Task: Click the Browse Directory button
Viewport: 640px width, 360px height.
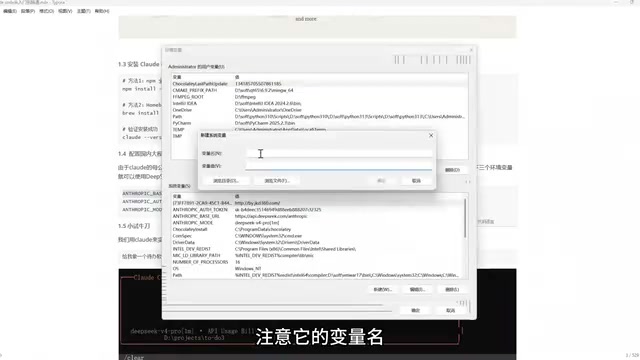Action: pos(226,180)
